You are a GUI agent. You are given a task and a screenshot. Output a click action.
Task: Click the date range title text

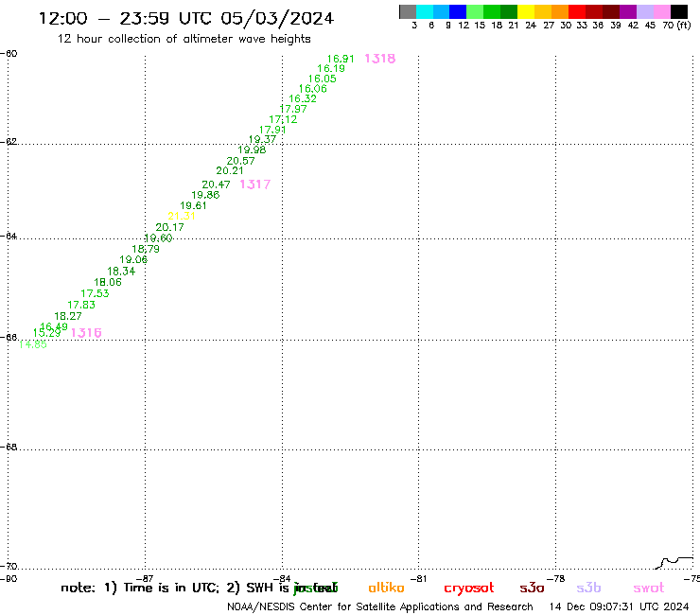coord(186,18)
